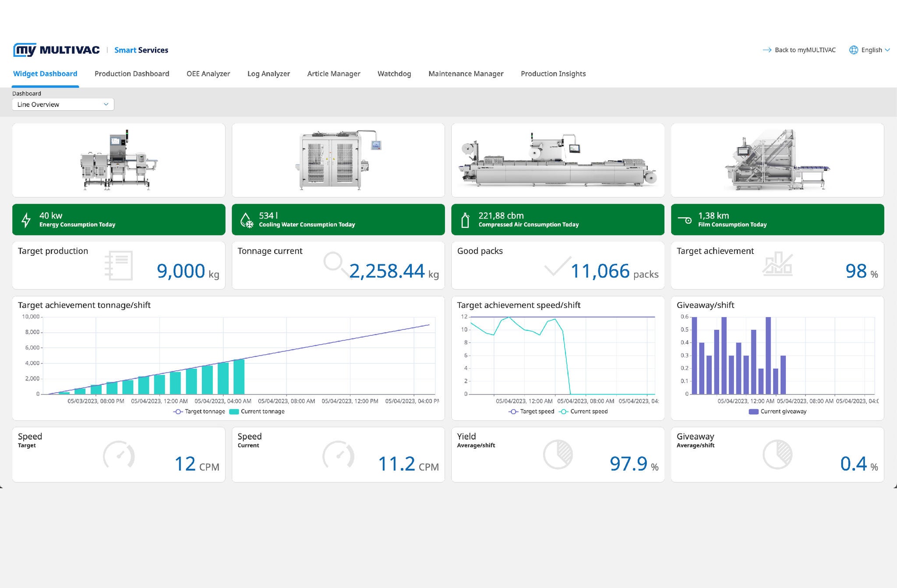
Task: Toggle Target tonnage legend entry
Action: point(200,412)
